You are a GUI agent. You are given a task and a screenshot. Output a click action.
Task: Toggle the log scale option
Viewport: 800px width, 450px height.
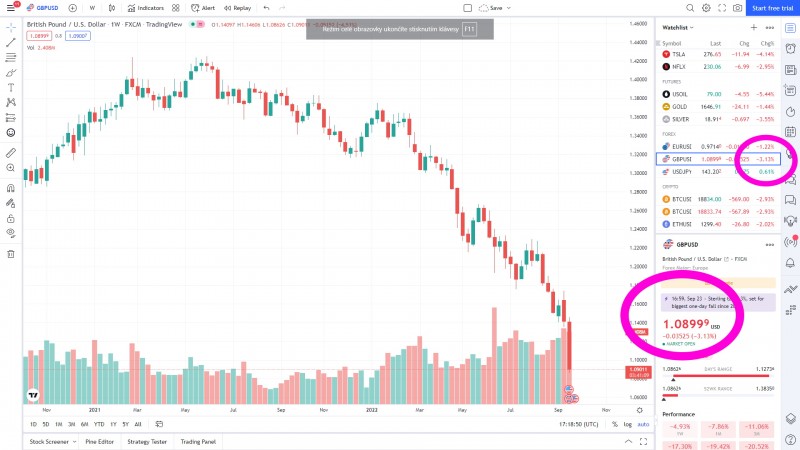pos(626,424)
